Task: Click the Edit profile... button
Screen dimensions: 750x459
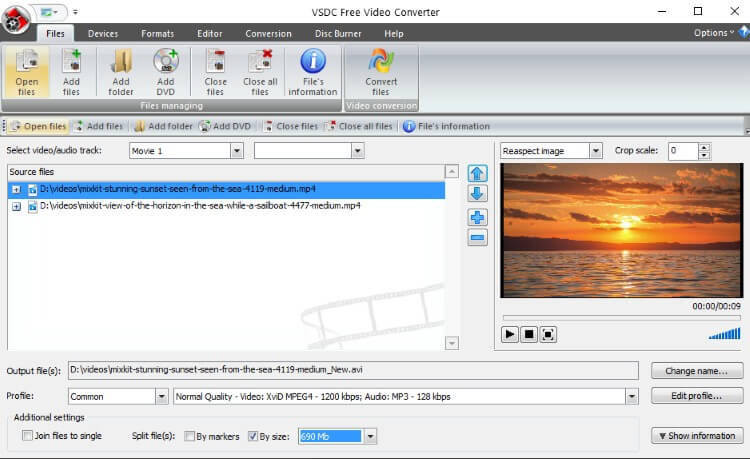Action: [696, 396]
